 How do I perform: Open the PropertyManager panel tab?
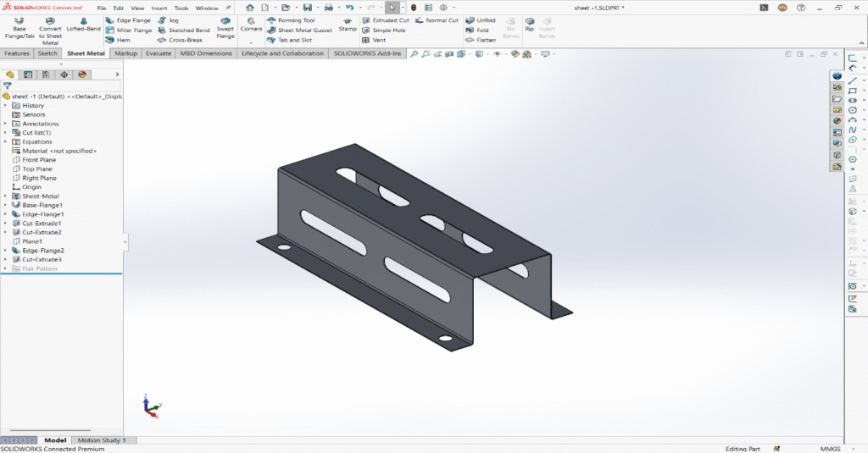[28, 75]
